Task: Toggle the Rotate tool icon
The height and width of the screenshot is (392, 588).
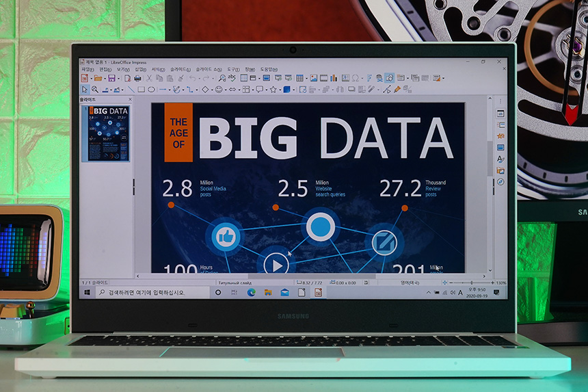Action: pos(303,90)
